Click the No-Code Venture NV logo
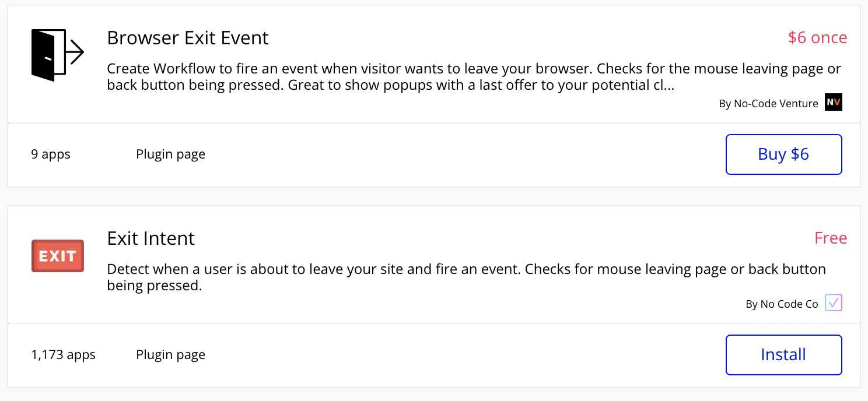This screenshot has width=868, height=401. (834, 103)
